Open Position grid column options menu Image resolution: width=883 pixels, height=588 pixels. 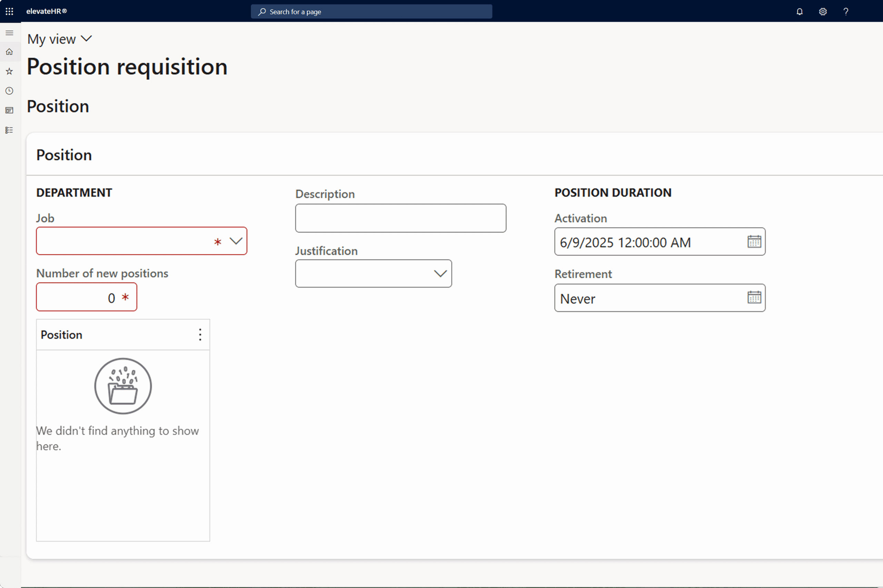point(200,335)
